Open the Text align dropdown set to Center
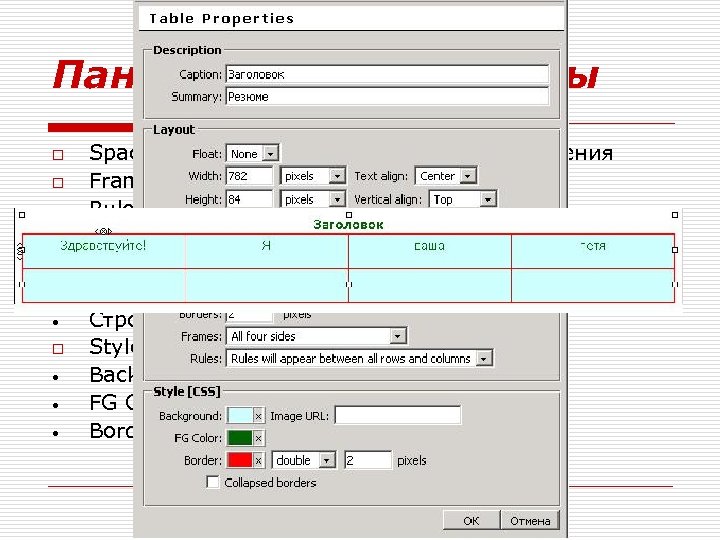 (445, 176)
